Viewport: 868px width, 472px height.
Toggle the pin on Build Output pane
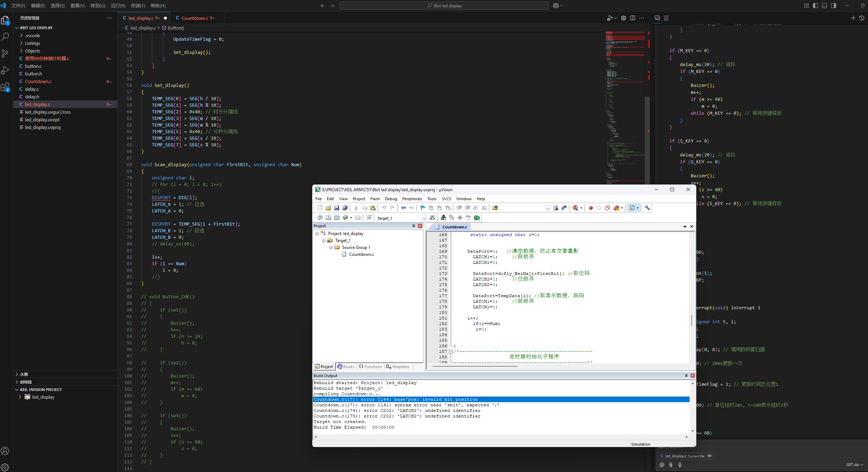point(686,376)
